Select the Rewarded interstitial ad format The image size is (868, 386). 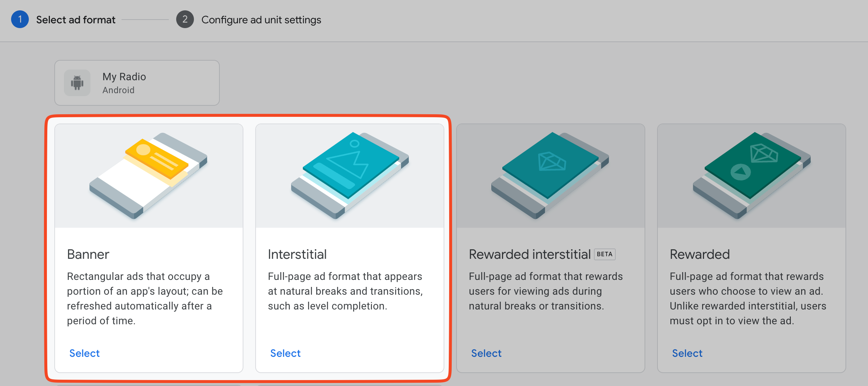[486, 353]
